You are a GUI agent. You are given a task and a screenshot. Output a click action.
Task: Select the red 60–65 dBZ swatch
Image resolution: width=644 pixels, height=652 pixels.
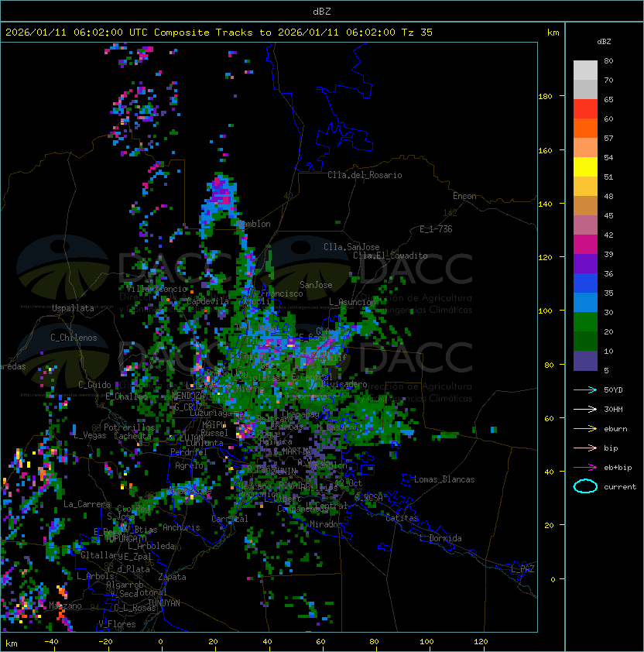[585, 109]
